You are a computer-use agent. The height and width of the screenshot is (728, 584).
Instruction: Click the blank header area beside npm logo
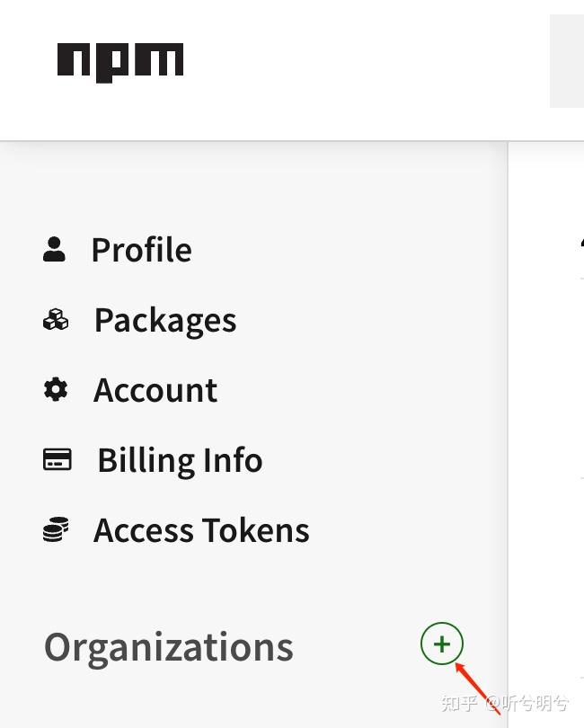coord(359,63)
